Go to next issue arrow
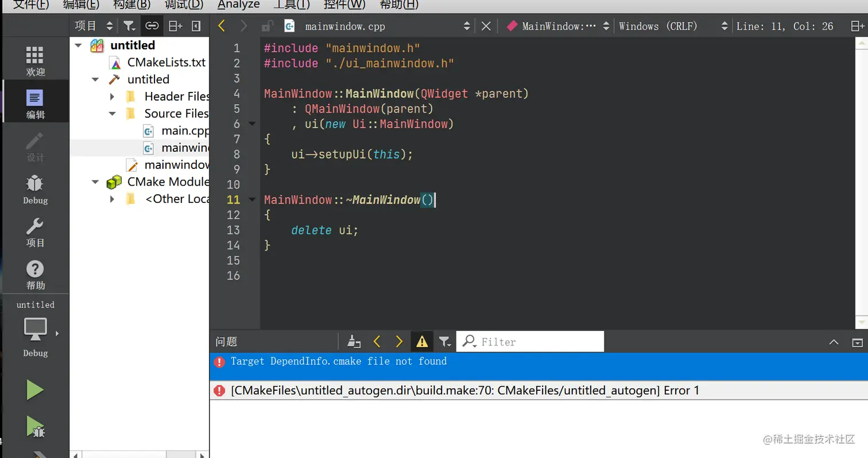 click(399, 341)
